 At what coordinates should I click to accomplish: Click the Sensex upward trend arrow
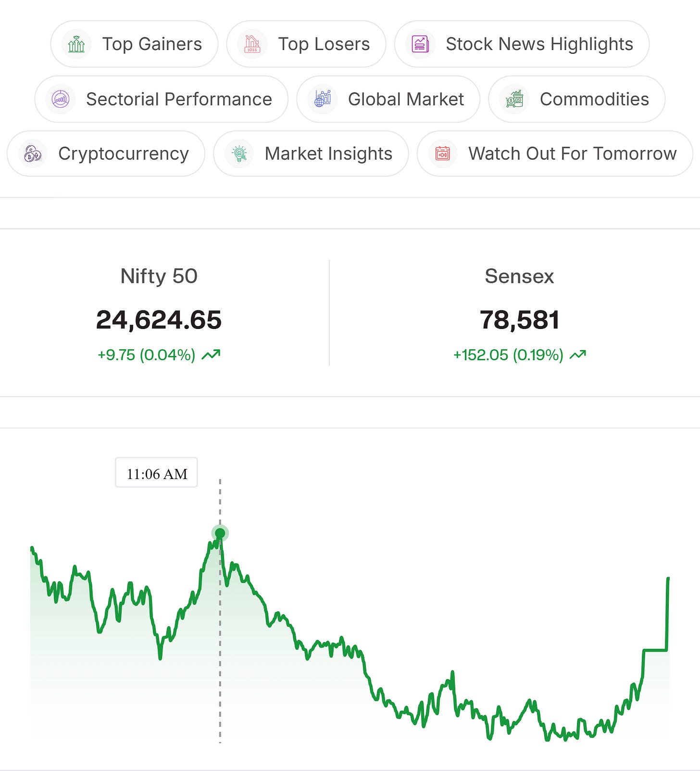[578, 355]
